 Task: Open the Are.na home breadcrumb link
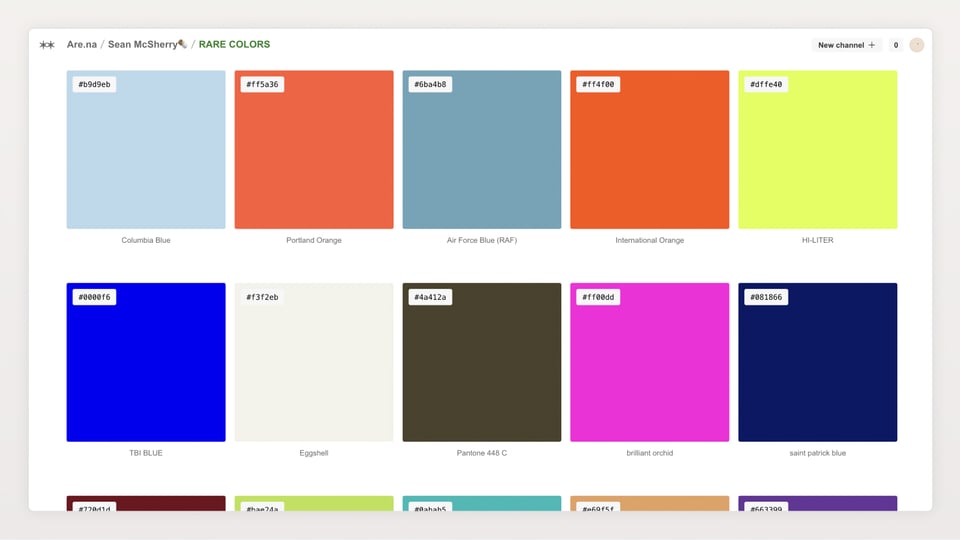point(81,45)
